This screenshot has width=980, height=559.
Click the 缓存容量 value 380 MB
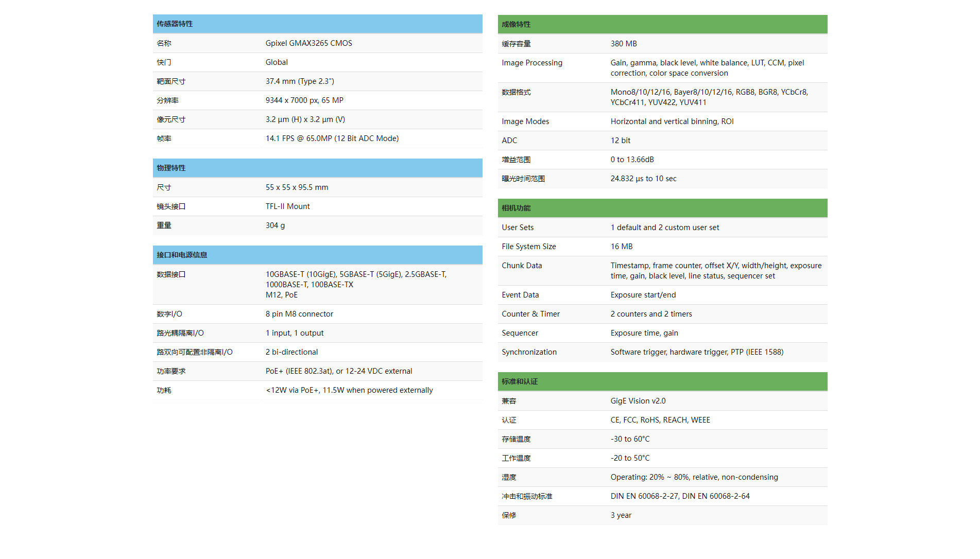click(x=623, y=44)
